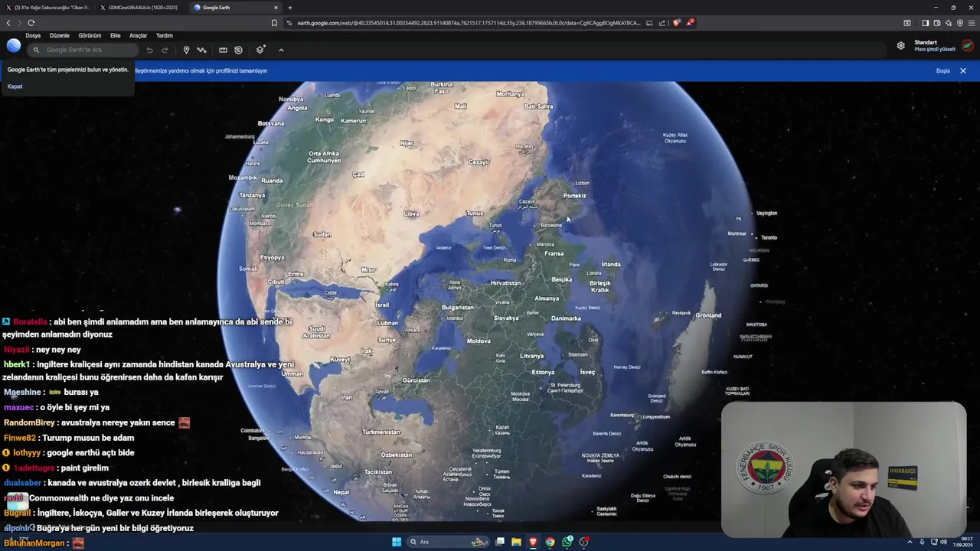980x551 pixels.
Task: Open Google Chrome from the taskbar
Action: point(550,542)
